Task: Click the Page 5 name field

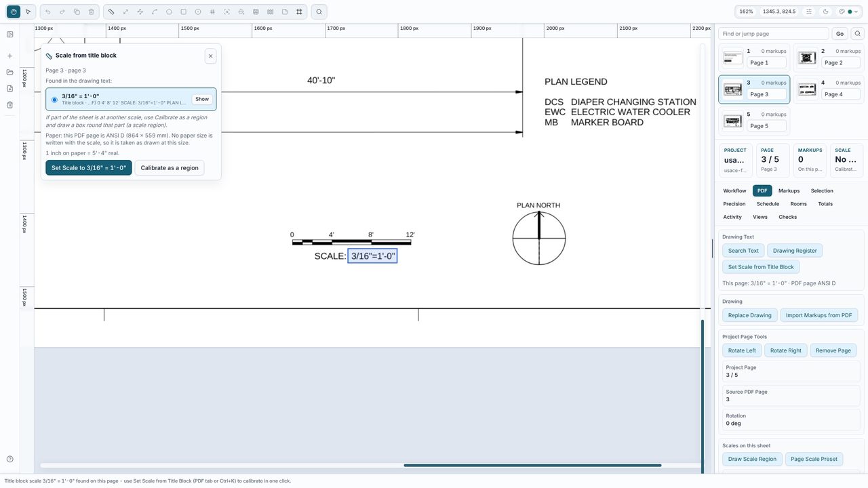Action: tap(766, 126)
